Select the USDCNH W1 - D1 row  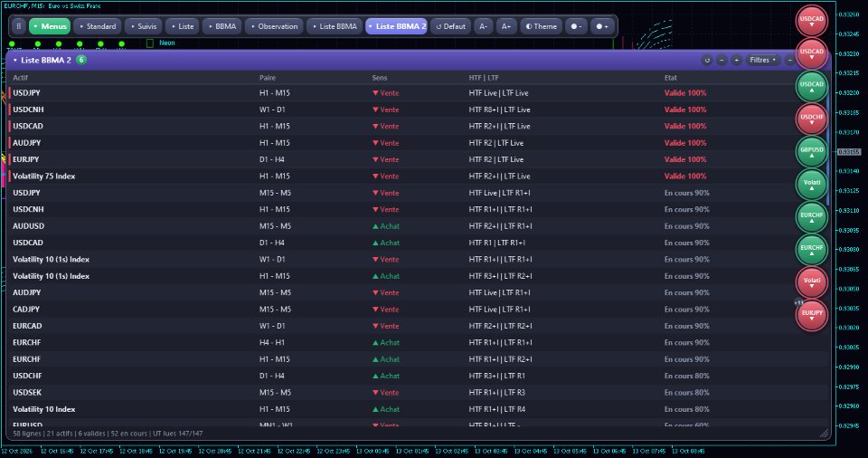coord(418,110)
